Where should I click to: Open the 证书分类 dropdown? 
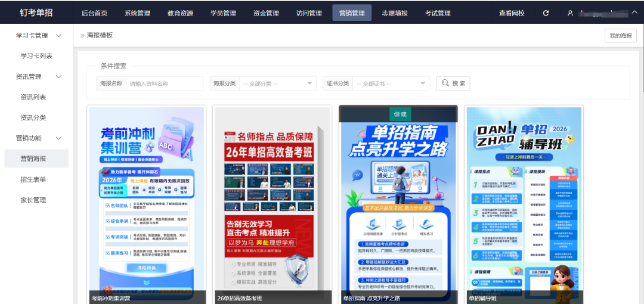pyautogui.click(x=391, y=83)
